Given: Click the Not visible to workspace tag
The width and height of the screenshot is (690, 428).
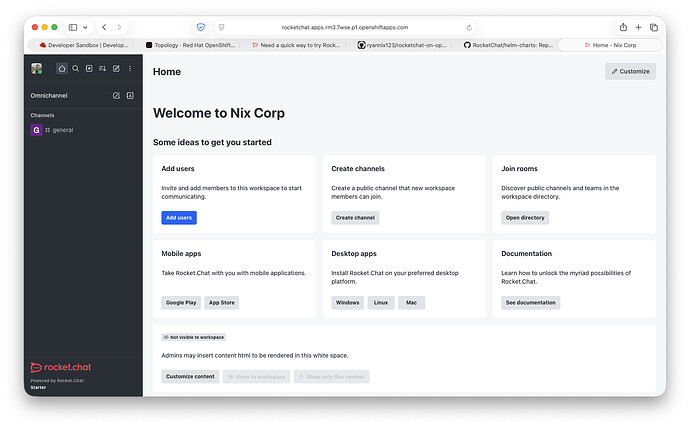Looking at the screenshot, I should tap(194, 337).
